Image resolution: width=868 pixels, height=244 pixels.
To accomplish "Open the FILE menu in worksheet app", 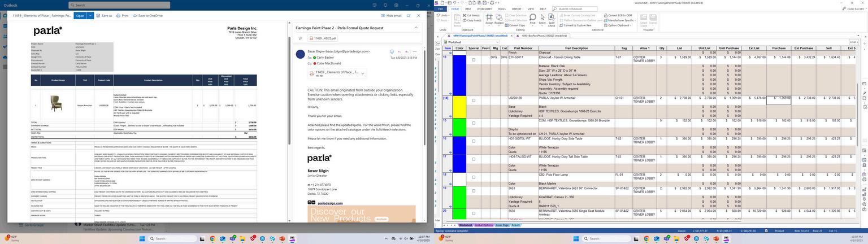I will (x=440, y=9).
